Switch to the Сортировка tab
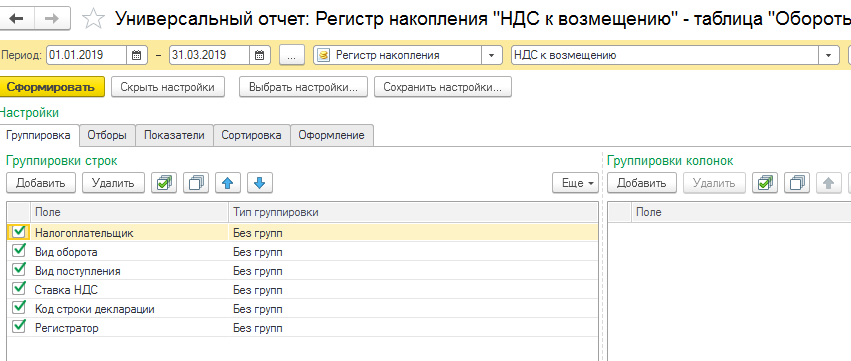Screen dimensions: 851x361 251,135
